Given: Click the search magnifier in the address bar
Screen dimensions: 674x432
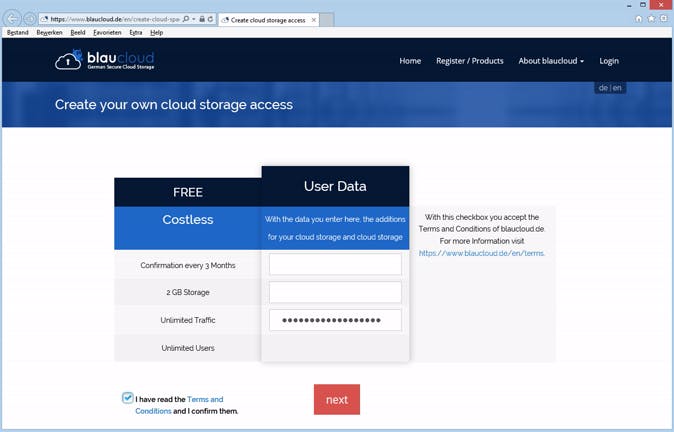Looking at the screenshot, I should [x=186, y=19].
